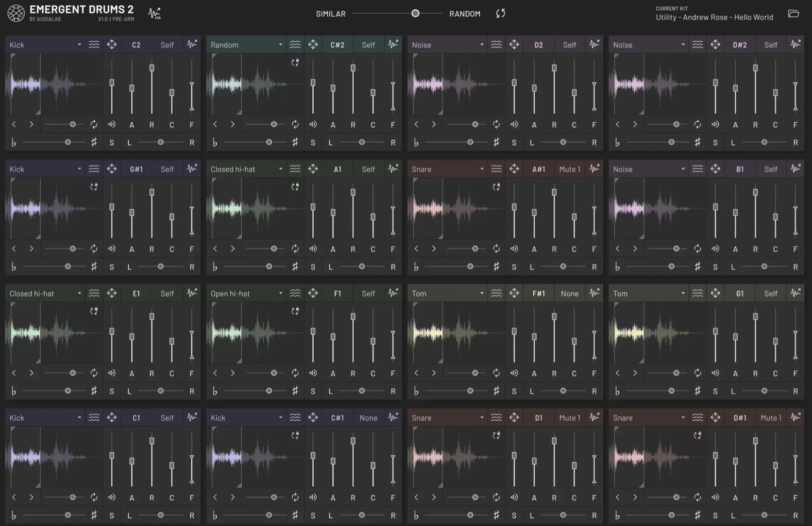Toggle solo S on the E1 Closed hi-hat pad

112,391
